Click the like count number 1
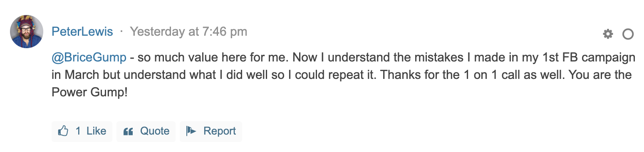 (78, 131)
